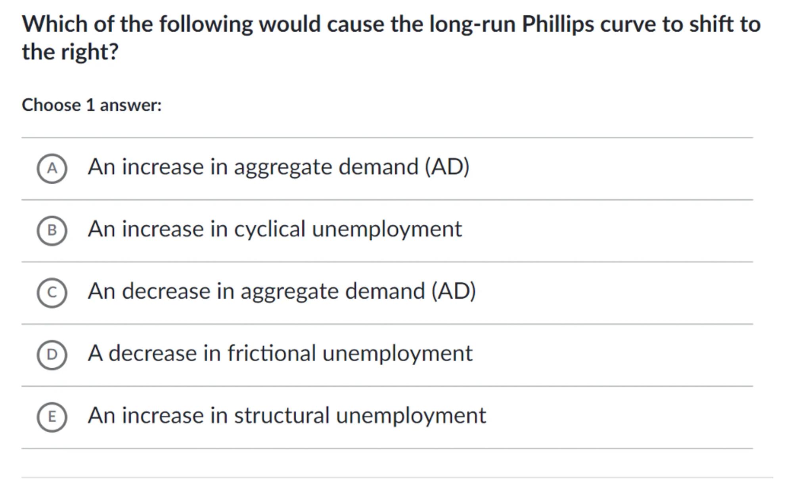Pick 'A decrease in frictional unemployment' answer text
The width and height of the screenshot is (812, 504).
(280, 353)
